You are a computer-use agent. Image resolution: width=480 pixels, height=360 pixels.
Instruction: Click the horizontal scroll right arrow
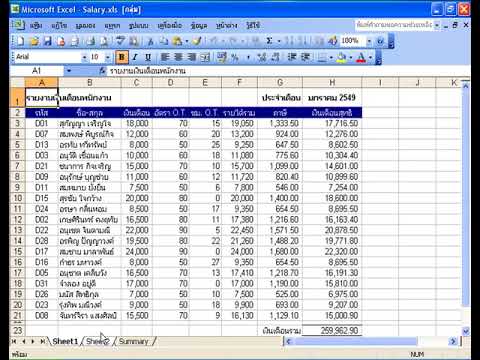pos(453,341)
